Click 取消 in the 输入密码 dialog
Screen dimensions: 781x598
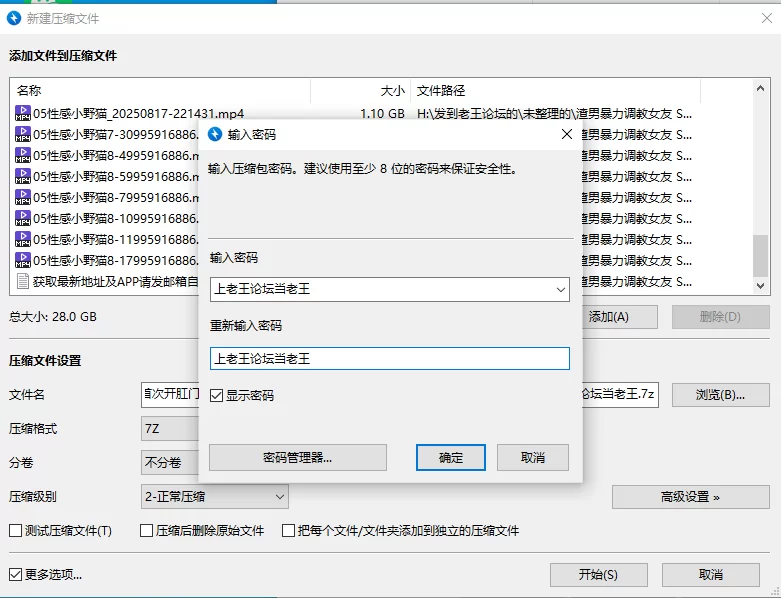click(x=533, y=458)
